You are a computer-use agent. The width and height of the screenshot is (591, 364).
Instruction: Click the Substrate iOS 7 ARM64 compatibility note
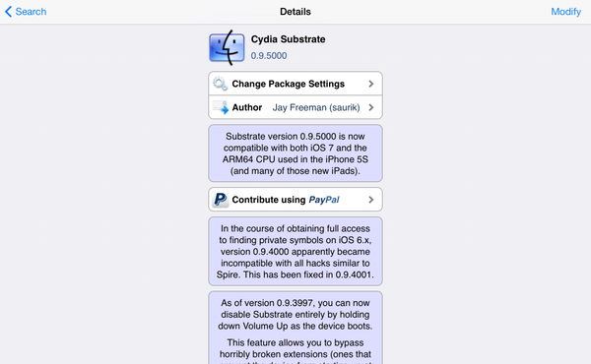pos(295,153)
